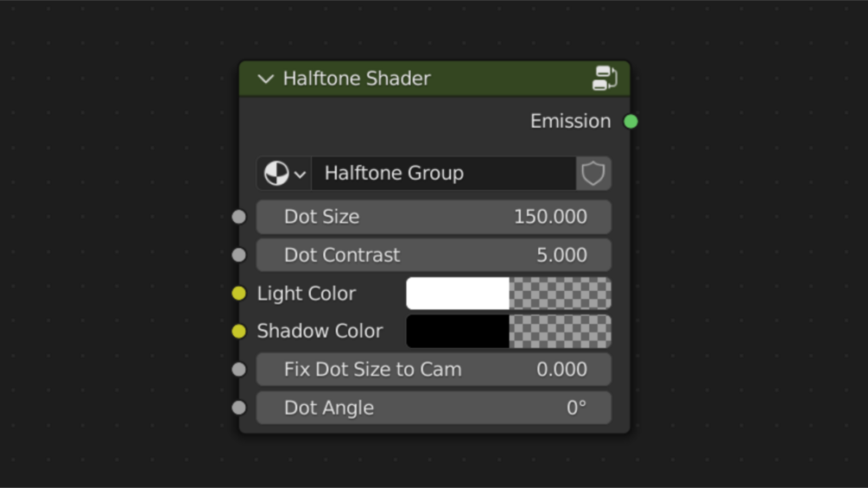
Task: Click the Halftone Group name field
Action: point(443,174)
